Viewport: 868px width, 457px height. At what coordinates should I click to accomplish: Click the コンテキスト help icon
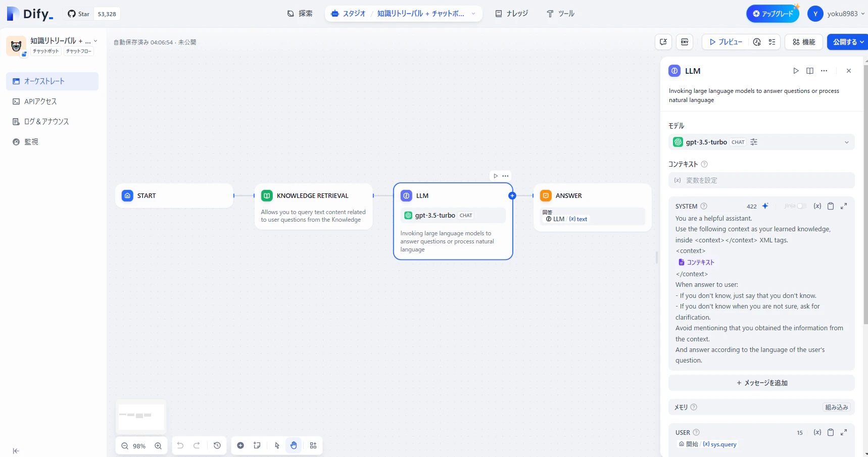tap(704, 164)
